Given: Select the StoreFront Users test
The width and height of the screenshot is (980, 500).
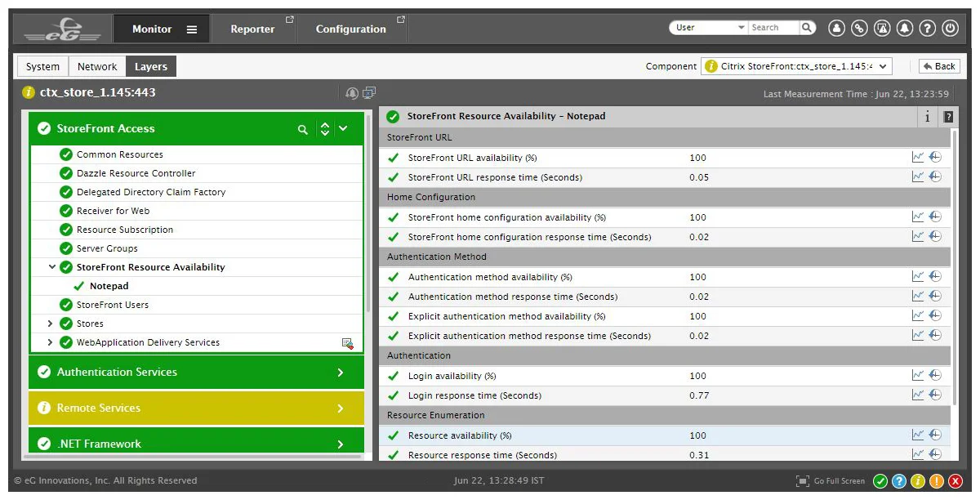Looking at the screenshot, I should (x=113, y=305).
